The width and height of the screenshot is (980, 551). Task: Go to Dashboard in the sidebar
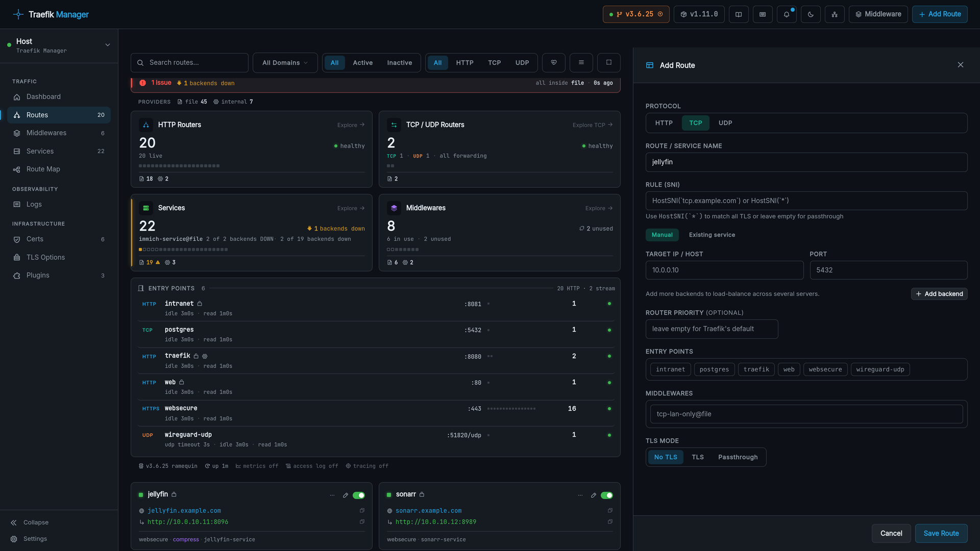click(x=59, y=97)
